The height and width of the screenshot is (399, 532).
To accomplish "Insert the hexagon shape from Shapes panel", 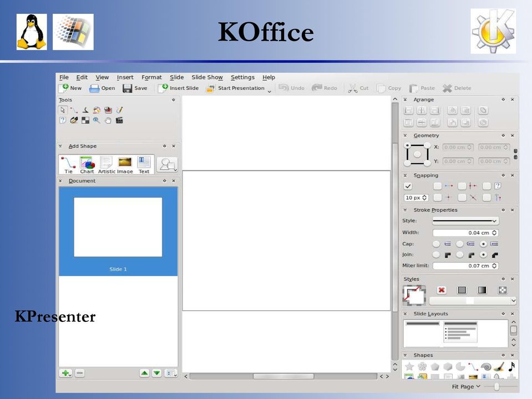I will [x=448, y=366].
